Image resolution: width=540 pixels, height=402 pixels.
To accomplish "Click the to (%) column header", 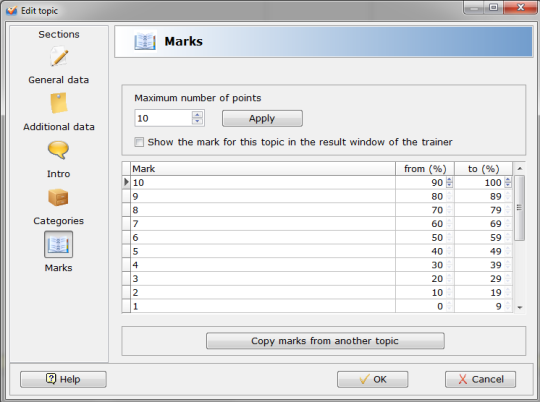I will click(484, 169).
